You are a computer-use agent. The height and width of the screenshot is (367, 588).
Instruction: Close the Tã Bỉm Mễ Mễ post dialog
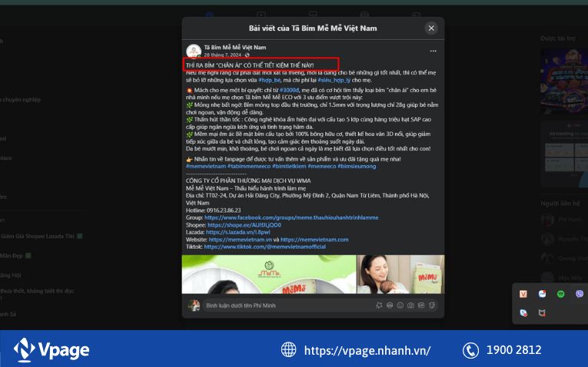[x=431, y=28]
